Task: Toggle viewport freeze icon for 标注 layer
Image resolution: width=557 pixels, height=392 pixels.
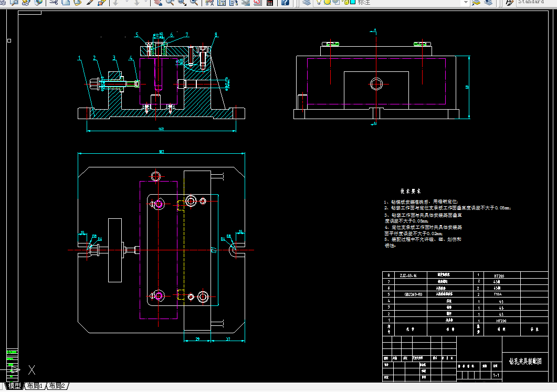Action: pos(336,2)
